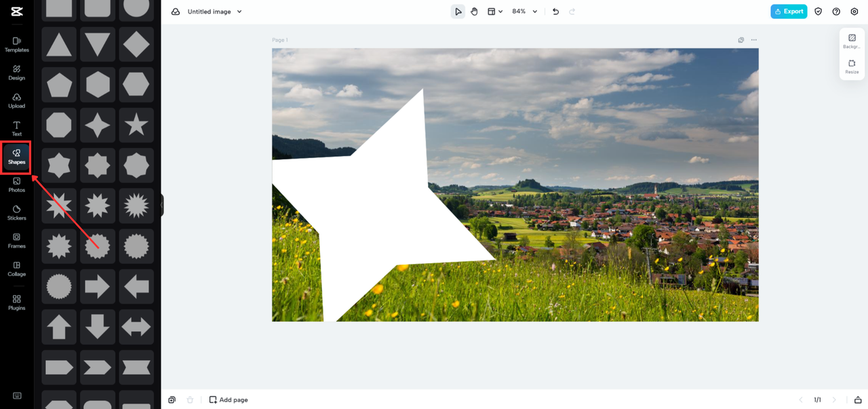Open Page 1 more options ellipsis
Viewport: 868px width, 409px height.
[x=753, y=40]
